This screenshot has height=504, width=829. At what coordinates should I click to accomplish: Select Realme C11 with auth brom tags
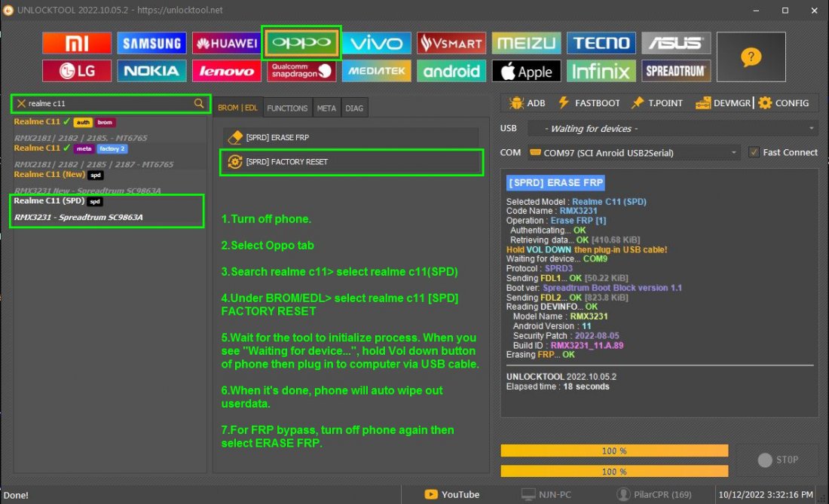[109, 130]
